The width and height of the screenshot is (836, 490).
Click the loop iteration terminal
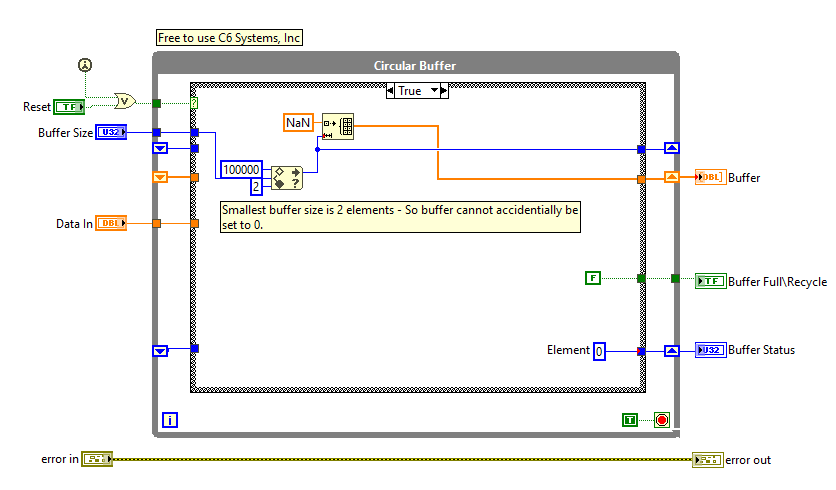(x=170, y=420)
